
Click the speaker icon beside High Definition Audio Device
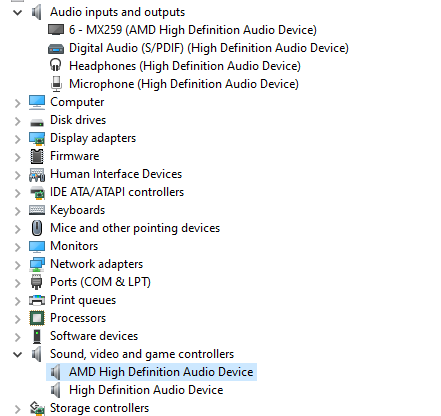[56, 390]
